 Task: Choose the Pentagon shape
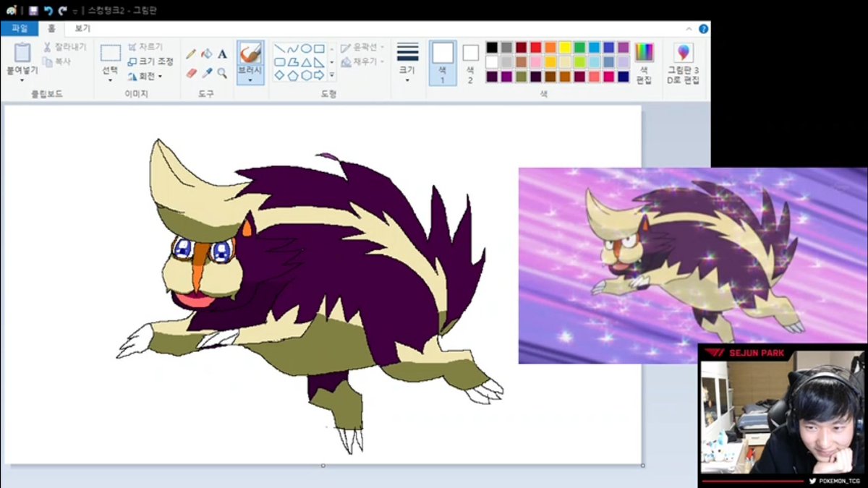coord(293,75)
